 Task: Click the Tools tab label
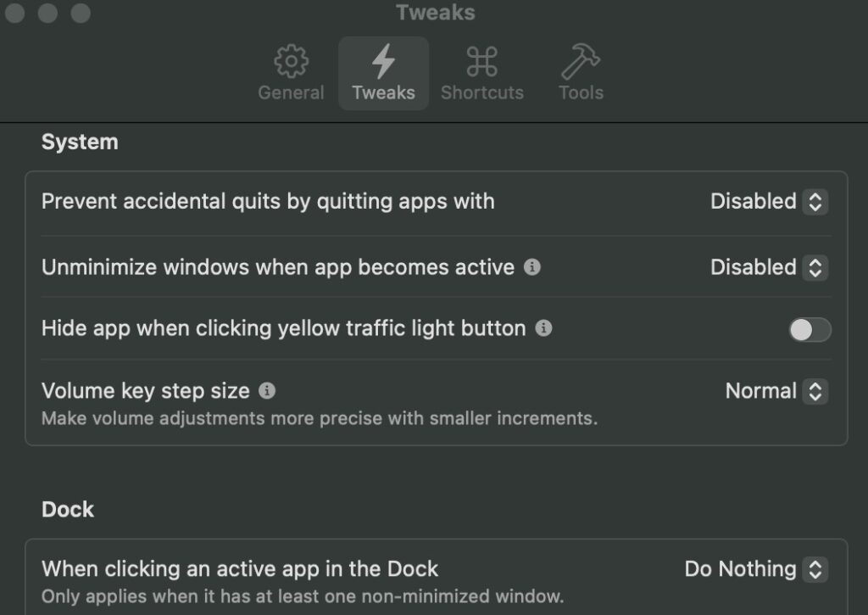(x=581, y=92)
